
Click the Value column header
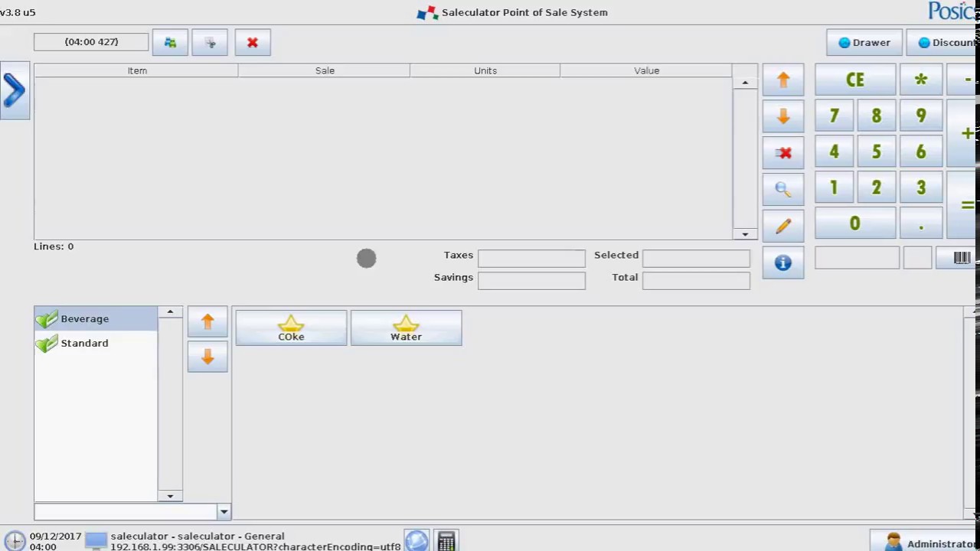pos(646,70)
